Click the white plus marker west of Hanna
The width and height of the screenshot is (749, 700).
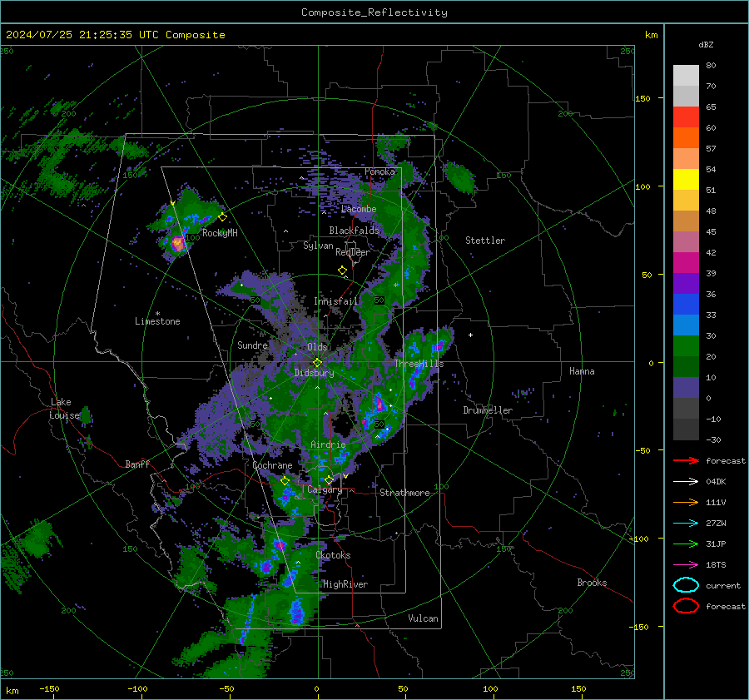pos(470,335)
